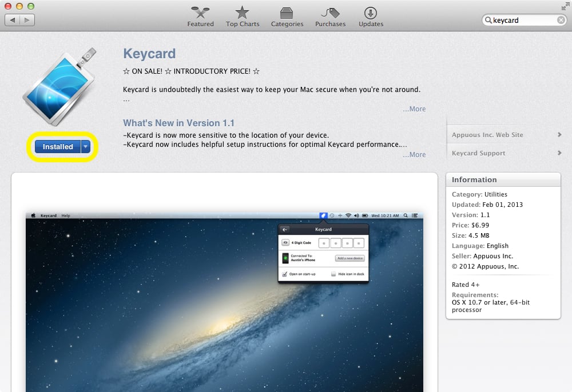Toggle Open on start-up checkbox in screenshot
The height and width of the screenshot is (392, 572).
(284, 274)
